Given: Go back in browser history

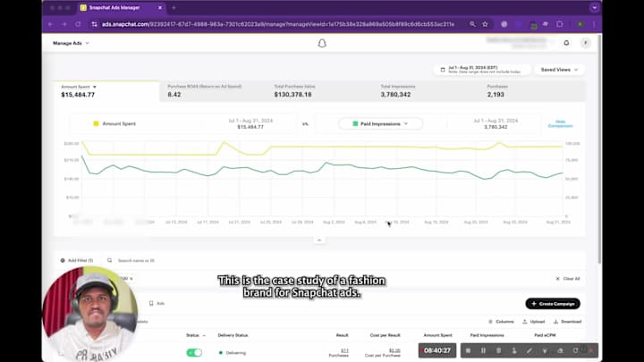Looking at the screenshot, I should [x=50, y=24].
